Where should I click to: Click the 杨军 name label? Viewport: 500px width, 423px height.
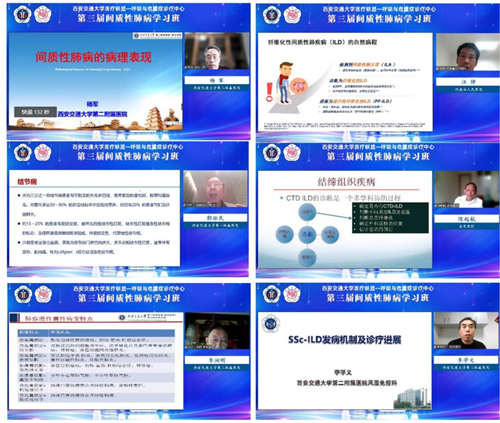[x=217, y=80]
